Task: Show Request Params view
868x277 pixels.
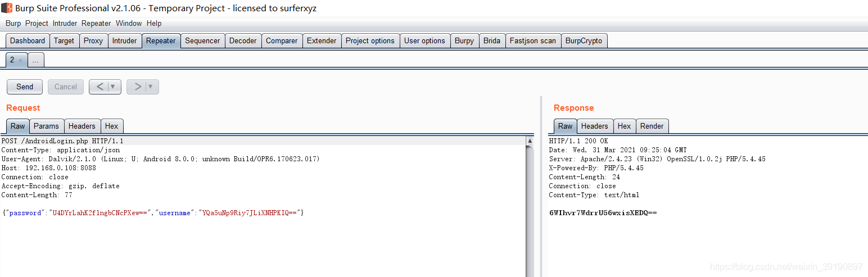Action: coord(46,126)
